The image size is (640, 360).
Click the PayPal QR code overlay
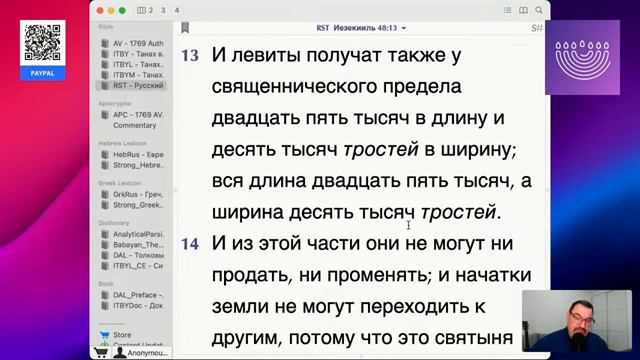click(x=42, y=43)
